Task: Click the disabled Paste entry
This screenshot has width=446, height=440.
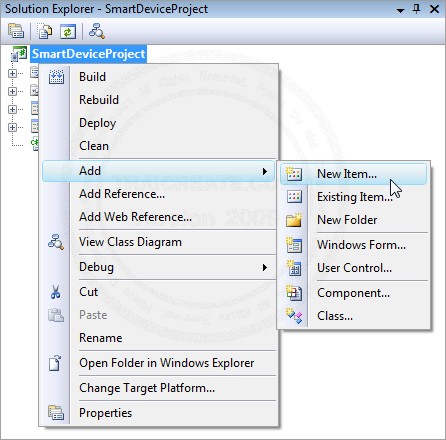Action: pos(158,315)
